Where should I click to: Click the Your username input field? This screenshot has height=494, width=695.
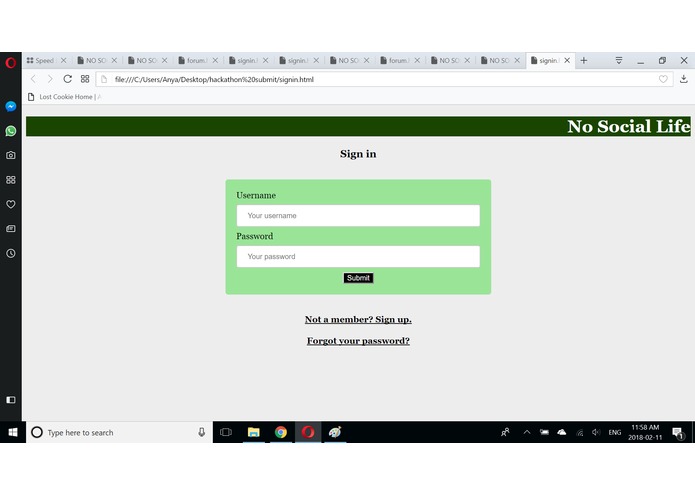(358, 215)
